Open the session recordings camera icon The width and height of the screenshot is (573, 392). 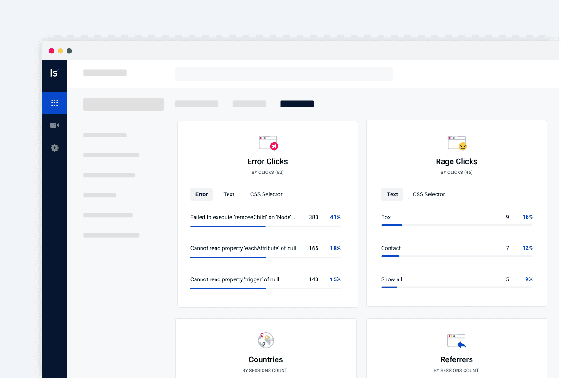(x=54, y=125)
